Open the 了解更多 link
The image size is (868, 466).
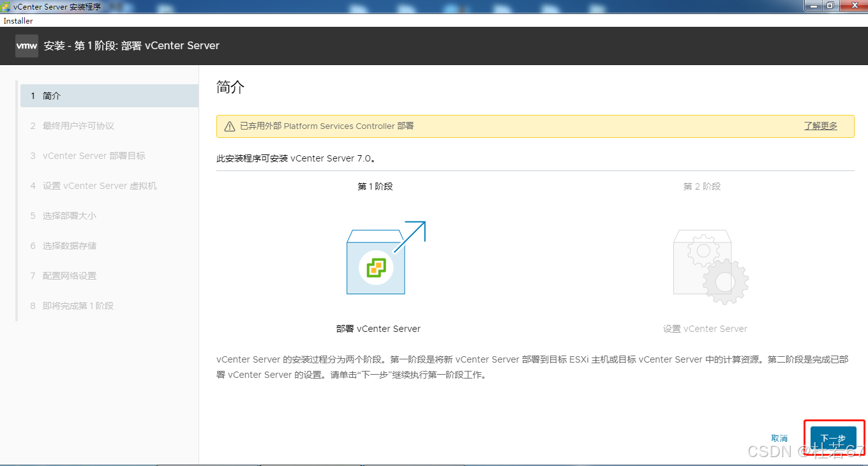[x=821, y=126]
